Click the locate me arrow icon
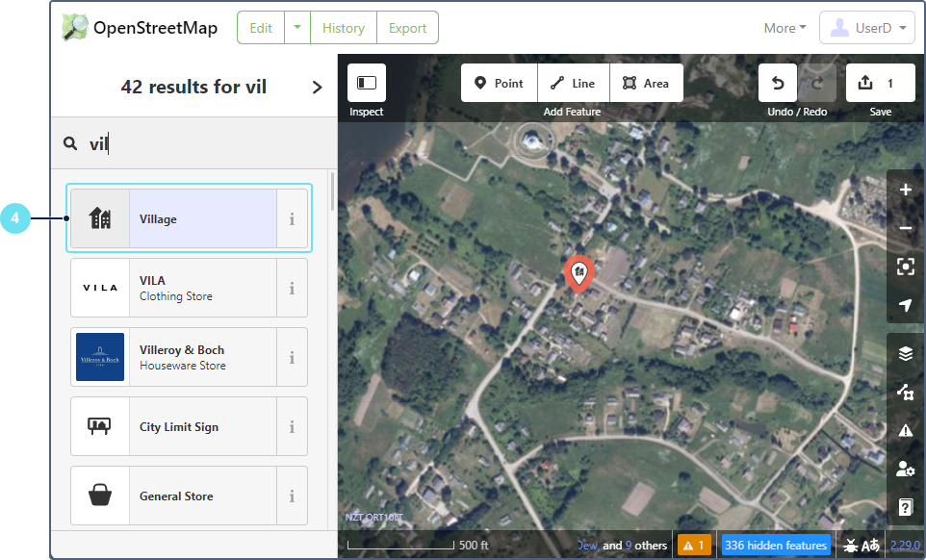Image resolution: width=926 pixels, height=560 pixels. [x=905, y=305]
